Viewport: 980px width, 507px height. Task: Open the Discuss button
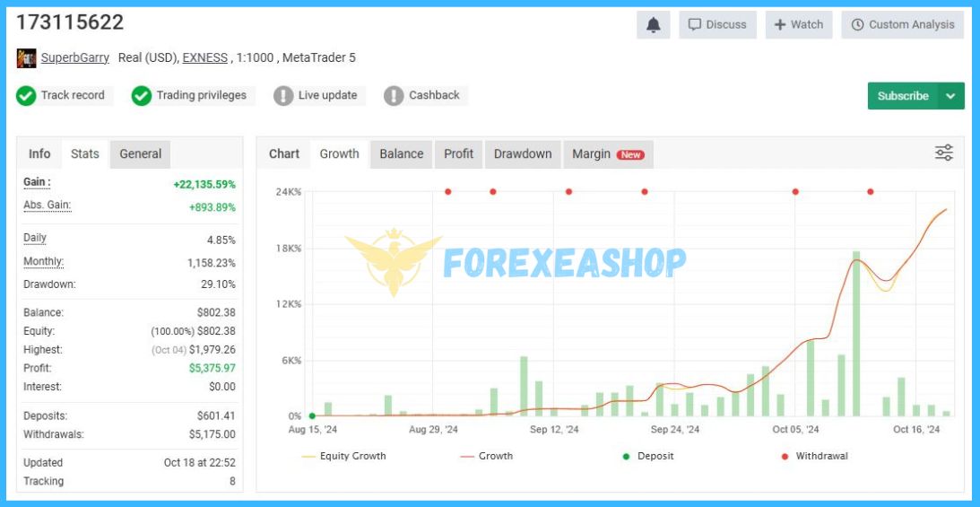point(717,25)
